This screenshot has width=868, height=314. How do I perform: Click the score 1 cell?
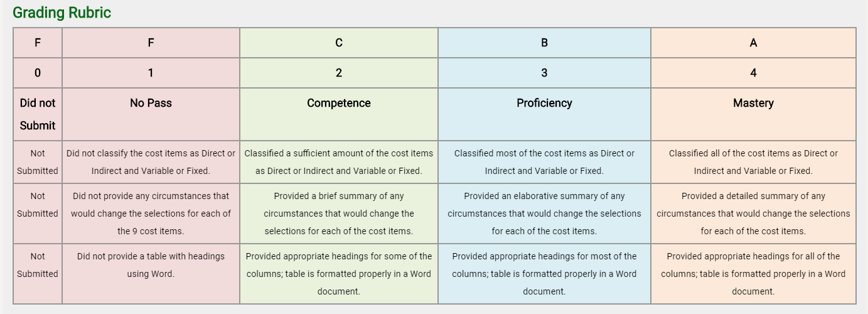pyautogui.click(x=151, y=73)
